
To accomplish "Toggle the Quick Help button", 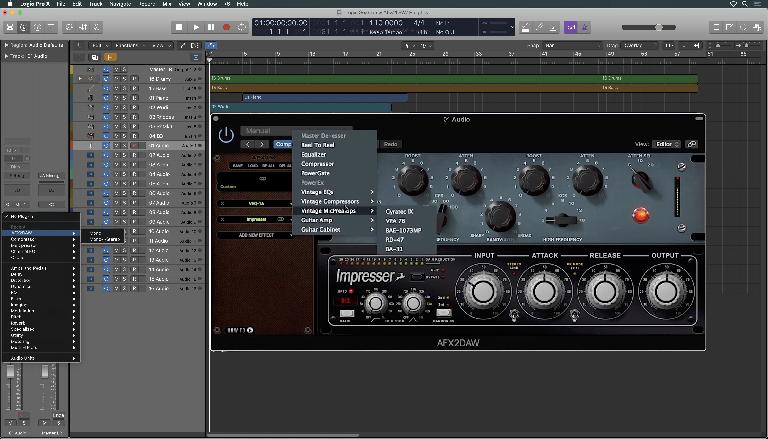I will pyautogui.click(x=37, y=27).
